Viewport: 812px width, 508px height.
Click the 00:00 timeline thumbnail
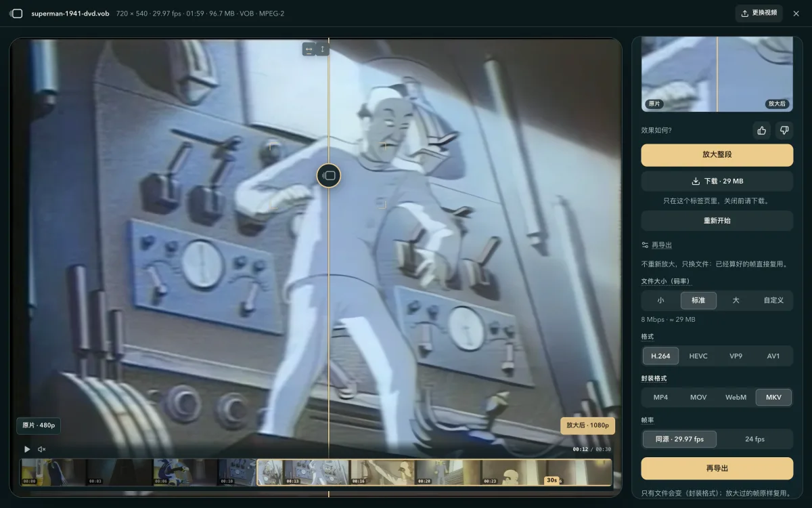click(53, 472)
